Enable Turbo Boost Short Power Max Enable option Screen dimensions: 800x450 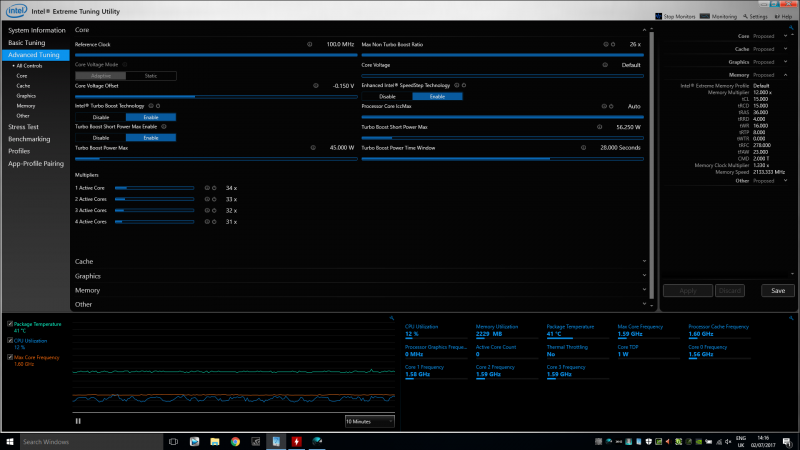coord(151,138)
